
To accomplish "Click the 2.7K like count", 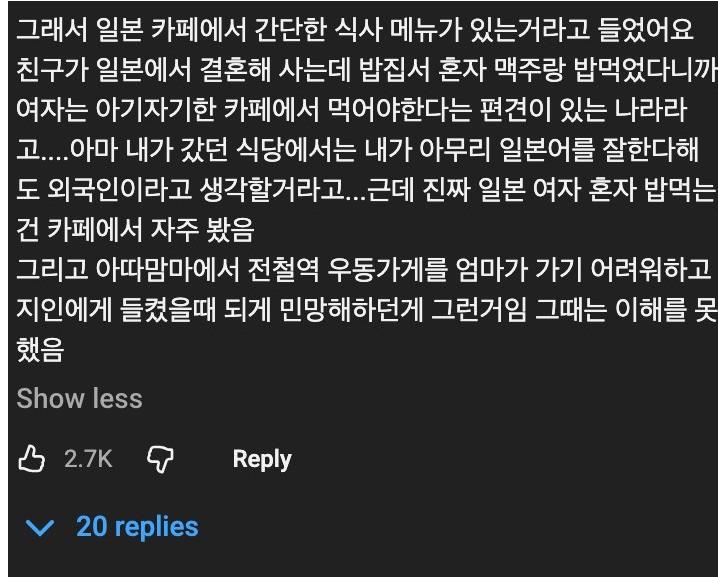I will click(x=88, y=459).
